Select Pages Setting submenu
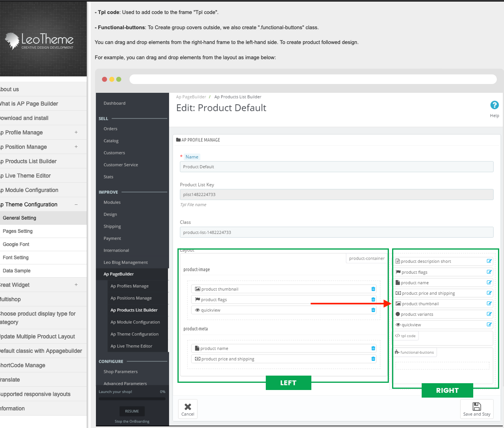Screen dimensions: 504x428 click(x=43, y=231)
